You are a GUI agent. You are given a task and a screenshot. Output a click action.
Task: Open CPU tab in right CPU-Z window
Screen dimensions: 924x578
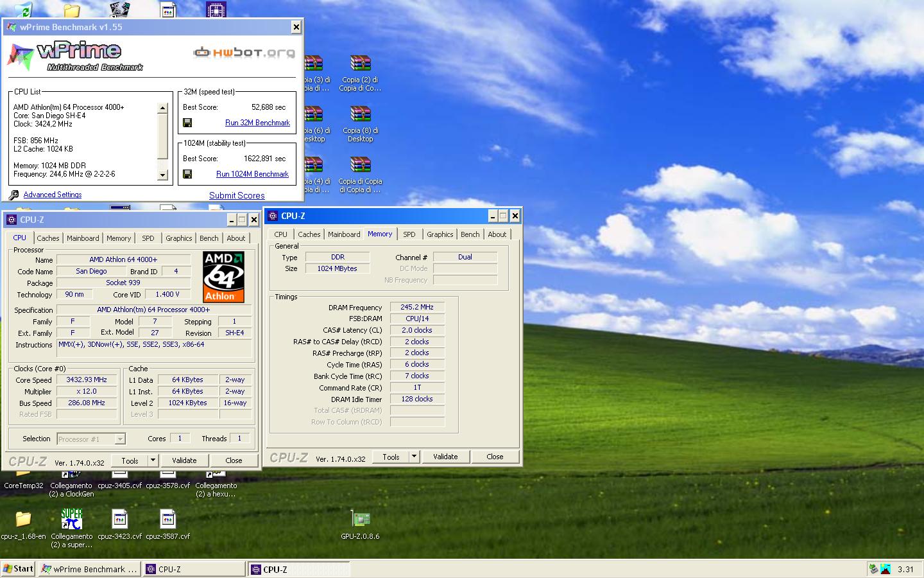[281, 234]
